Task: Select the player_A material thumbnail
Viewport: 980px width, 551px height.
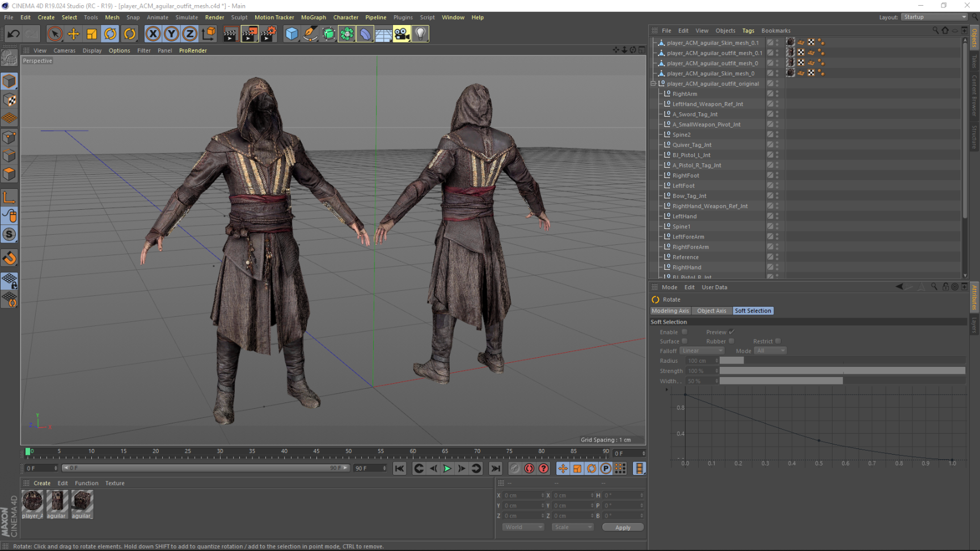Action: tap(32, 504)
